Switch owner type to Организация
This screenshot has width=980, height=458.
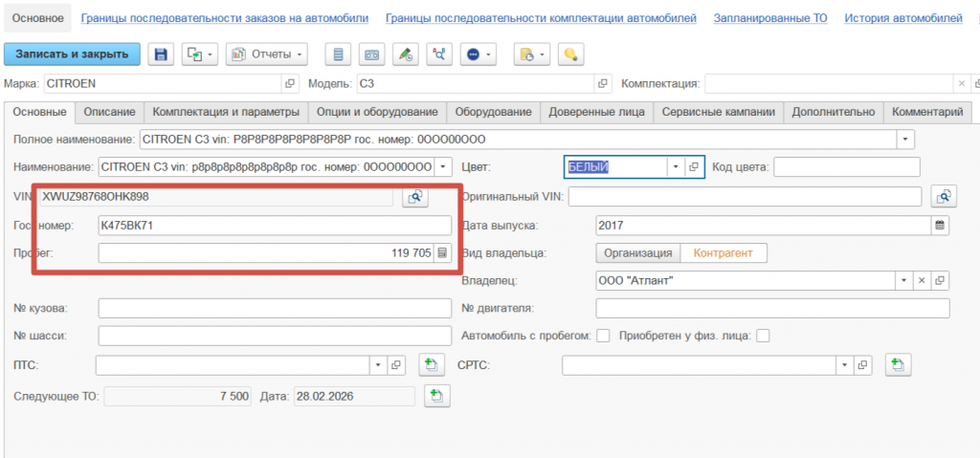(637, 253)
